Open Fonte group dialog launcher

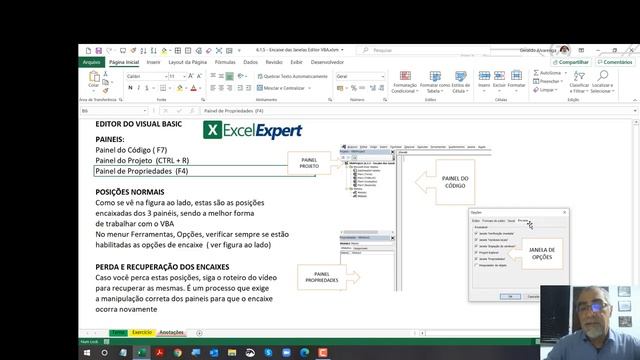coord(203,100)
